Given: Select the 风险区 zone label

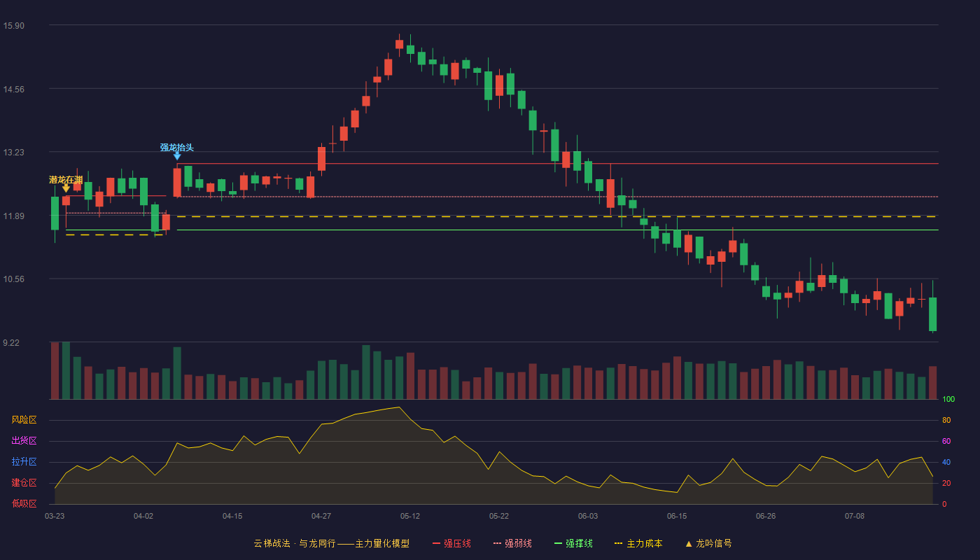Looking at the screenshot, I should (x=24, y=420).
